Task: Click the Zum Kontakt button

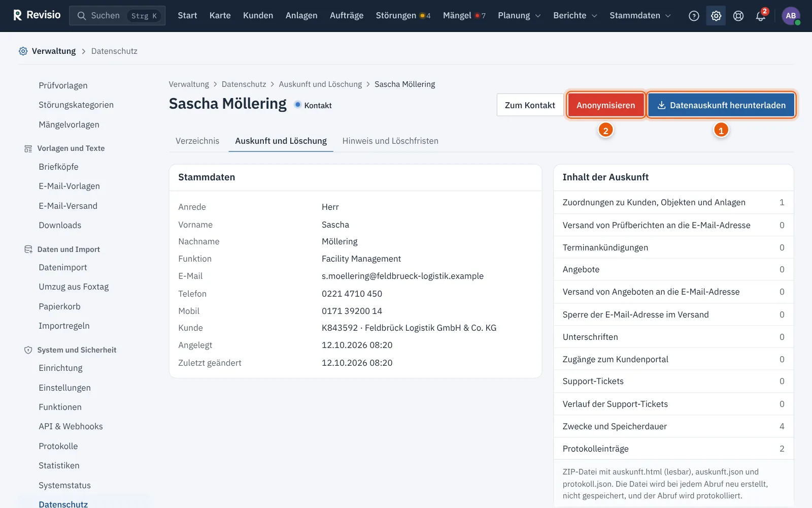Action: pos(530,105)
